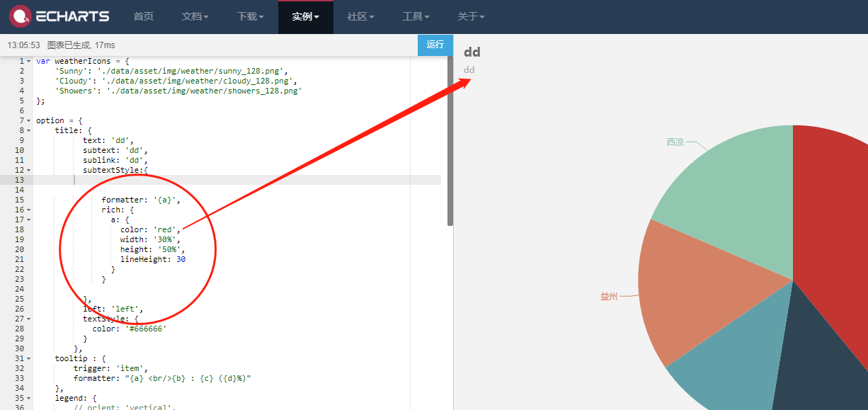Click the color: '#666666' code line
Screen dimensions: 868x410
(x=130, y=329)
